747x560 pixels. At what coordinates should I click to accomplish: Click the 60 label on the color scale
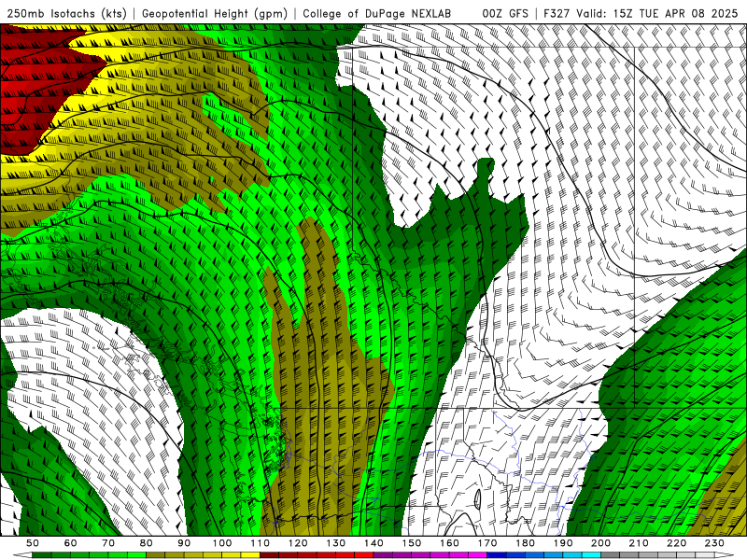(x=71, y=543)
